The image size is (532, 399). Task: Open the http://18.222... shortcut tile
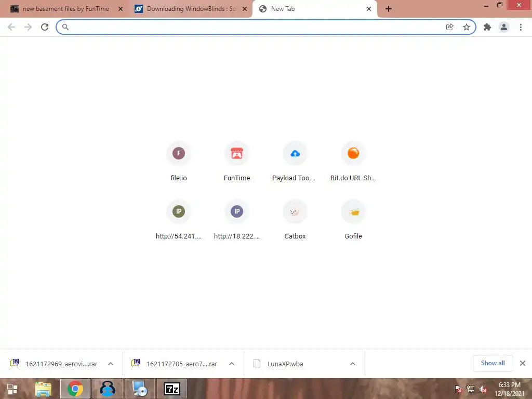tap(237, 220)
